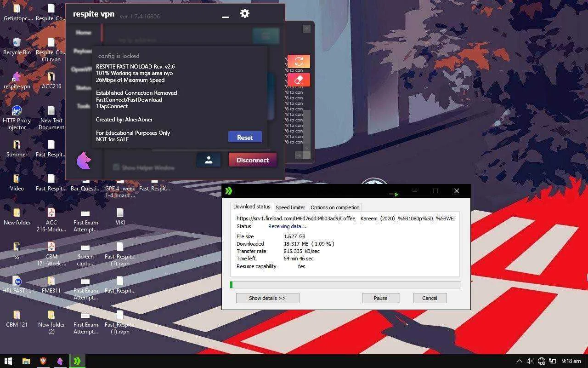
Task: Open File Explorer from the taskbar
Action: point(26,361)
